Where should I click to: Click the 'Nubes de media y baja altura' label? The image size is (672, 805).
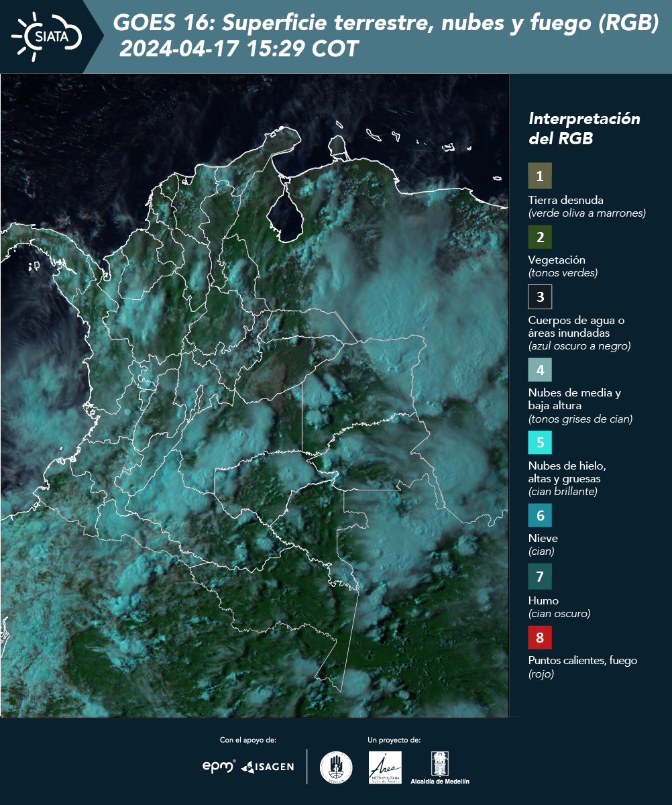pos(575,399)
